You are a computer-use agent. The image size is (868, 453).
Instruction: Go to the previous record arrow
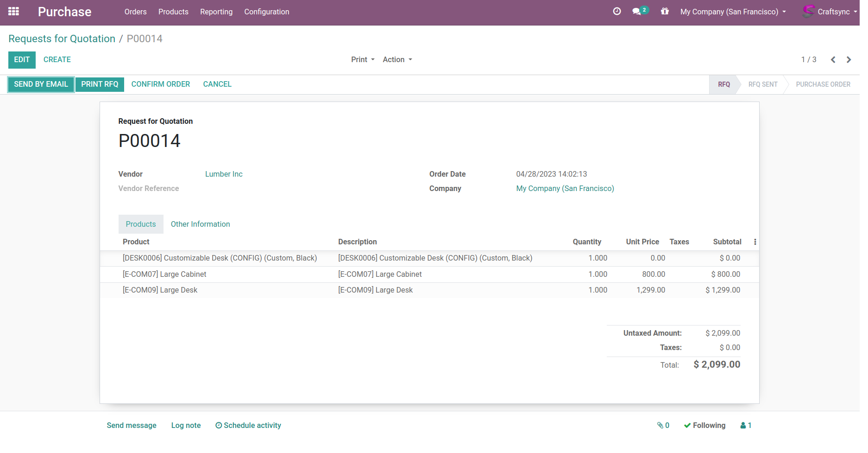[833, 60]
